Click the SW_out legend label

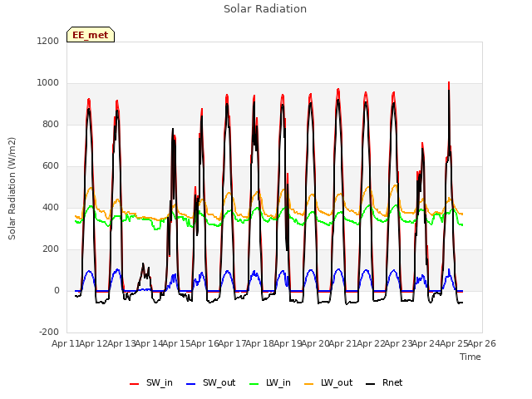click(219, 383)
